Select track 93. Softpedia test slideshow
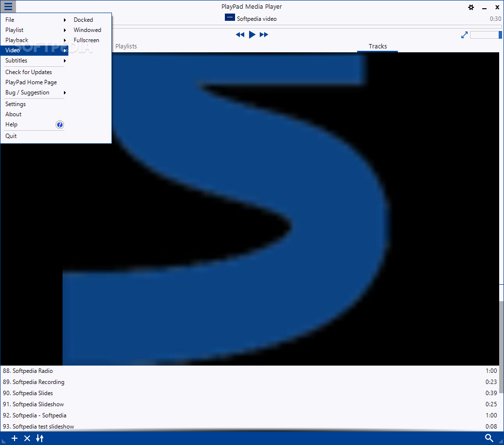Screen dimensions: 504x445 click(x=250, y=427)
